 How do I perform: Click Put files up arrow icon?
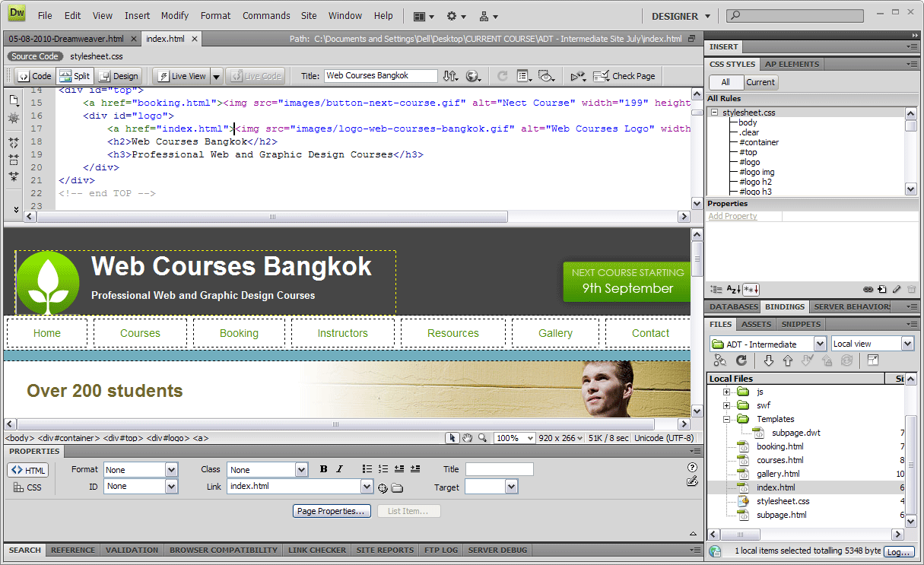coord(788,360)
